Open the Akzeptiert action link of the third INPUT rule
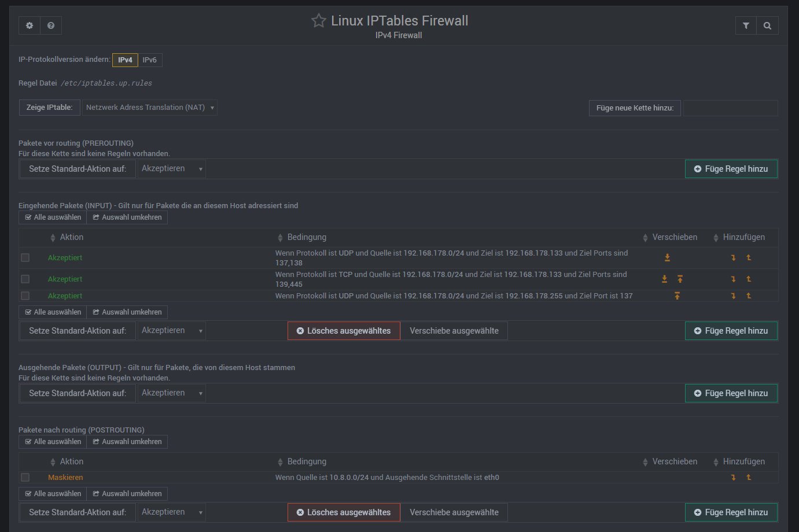799x532 pixels. click(65, 295)
